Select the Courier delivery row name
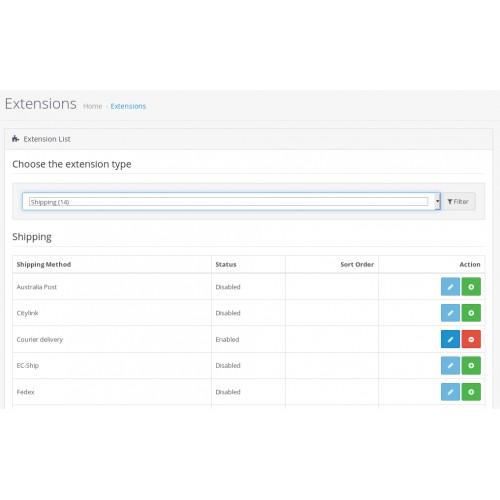 pos(40,340)
